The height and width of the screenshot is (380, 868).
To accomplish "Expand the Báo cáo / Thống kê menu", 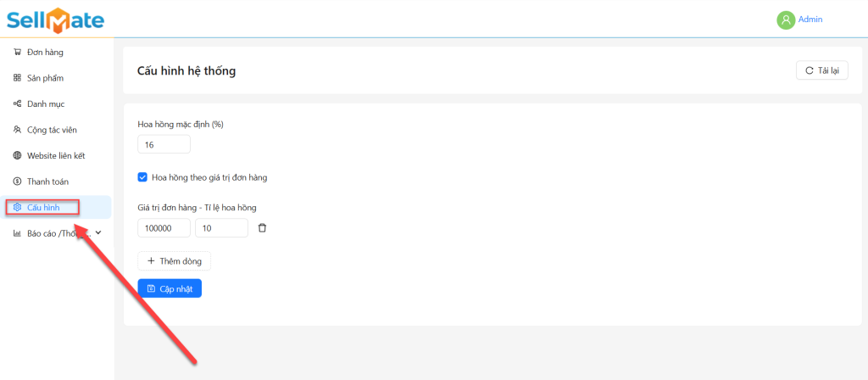I will click(x=58, y=233).
